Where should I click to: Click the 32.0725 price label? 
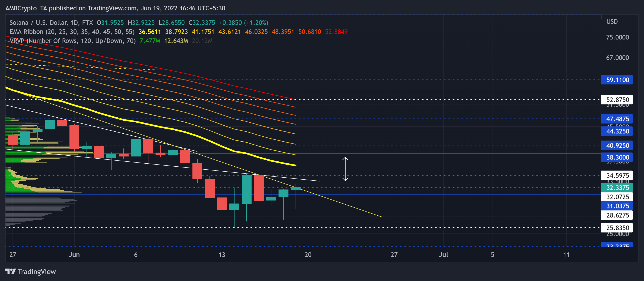pyautogui.click(x=617, y=197)
